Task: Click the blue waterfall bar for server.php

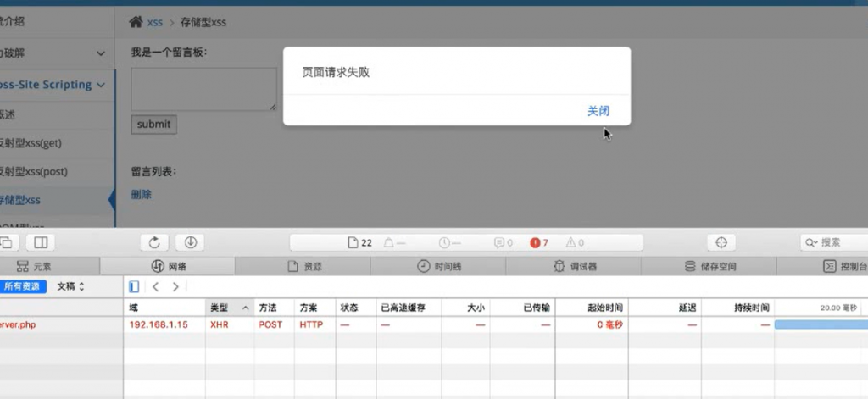Action: coord(821,324)
